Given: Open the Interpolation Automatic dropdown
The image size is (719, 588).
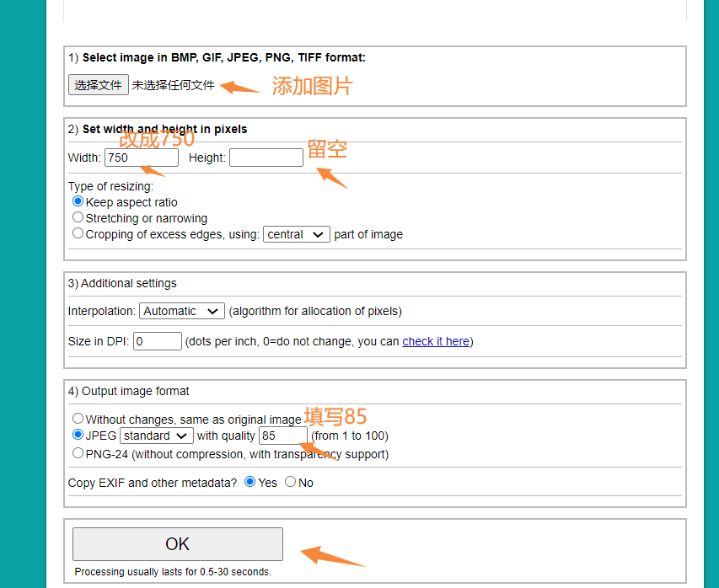Looking at the screenshot, I should click(x=181, y=311).
